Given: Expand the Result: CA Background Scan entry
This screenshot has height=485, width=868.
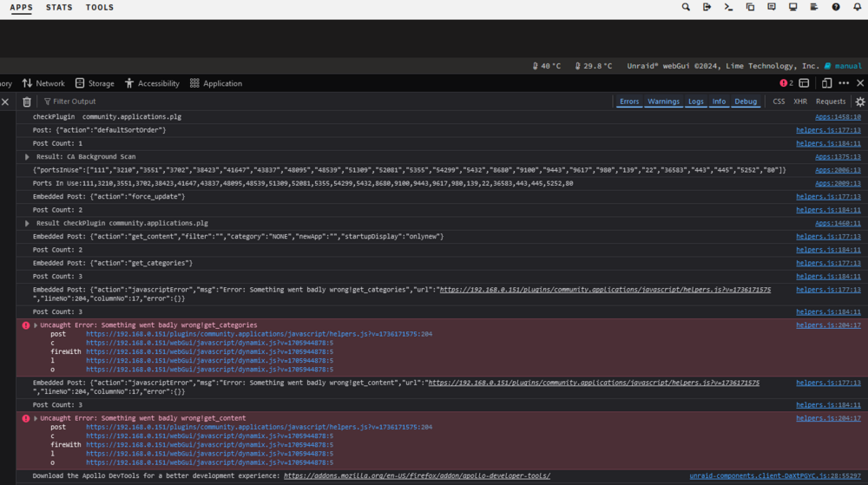Looking at the screenshot, I should point(27,157).
